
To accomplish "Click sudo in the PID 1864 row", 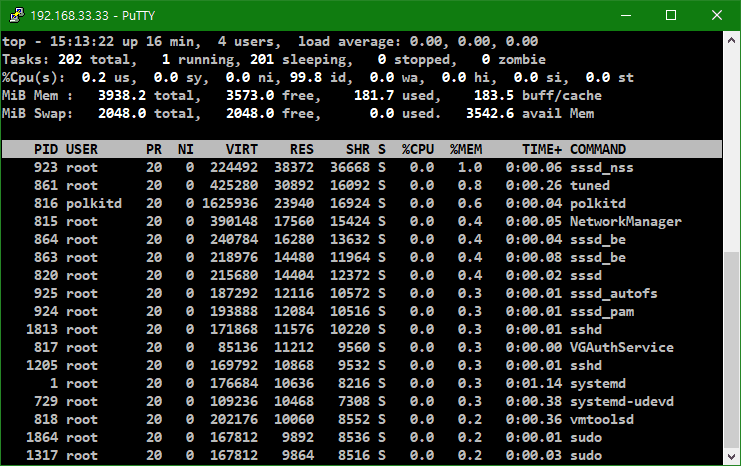I will (x=586, y=437).
